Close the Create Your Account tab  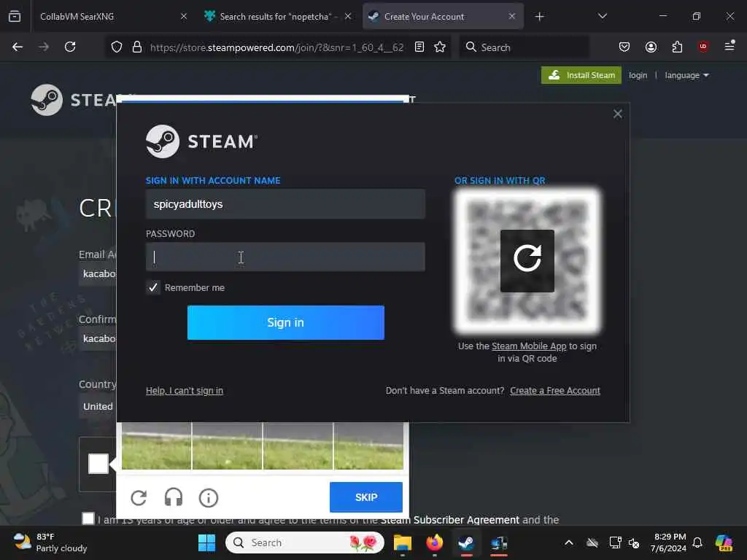point(511,16)
